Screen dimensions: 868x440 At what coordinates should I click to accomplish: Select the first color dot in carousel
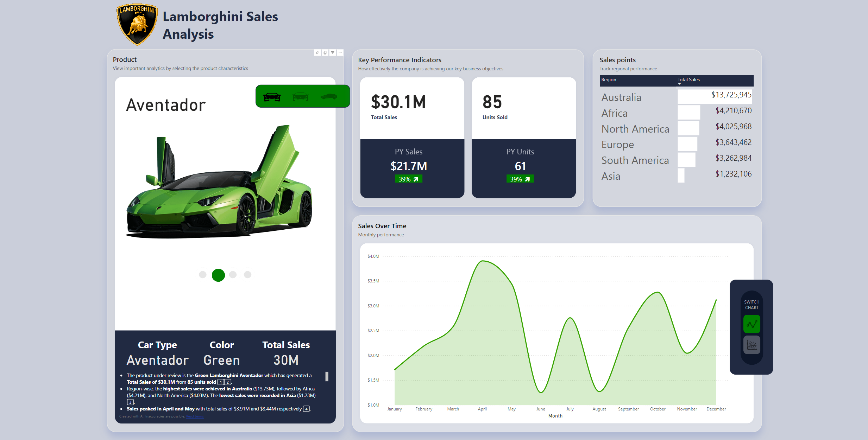point(202,275)
